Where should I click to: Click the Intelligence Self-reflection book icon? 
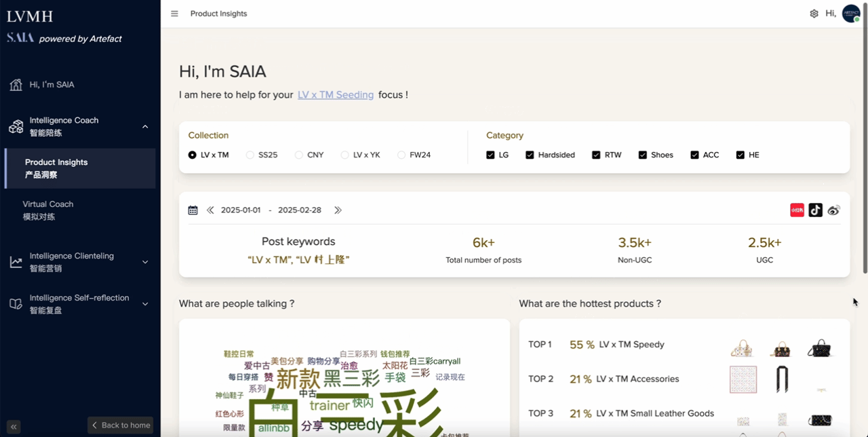(16, 304)
